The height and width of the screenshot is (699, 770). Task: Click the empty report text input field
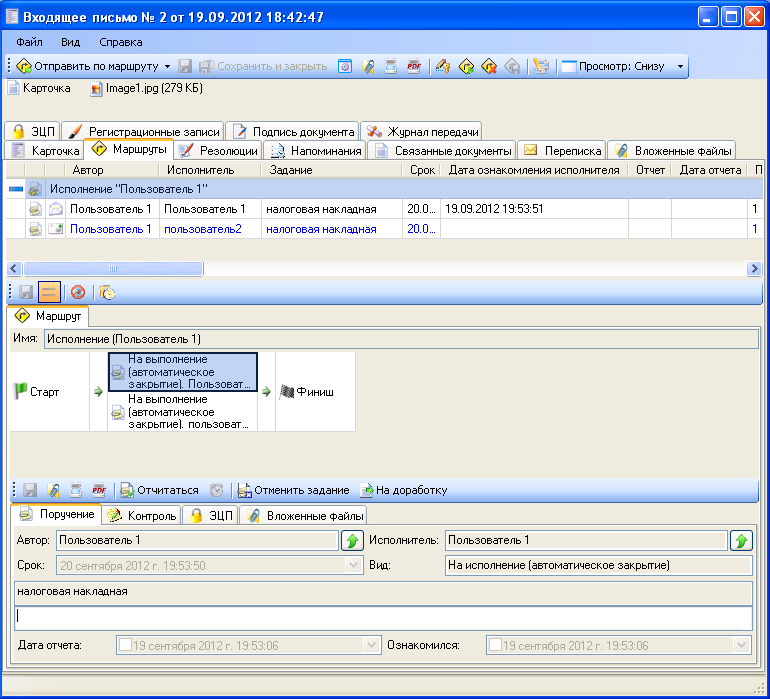(x=384, y=618)
